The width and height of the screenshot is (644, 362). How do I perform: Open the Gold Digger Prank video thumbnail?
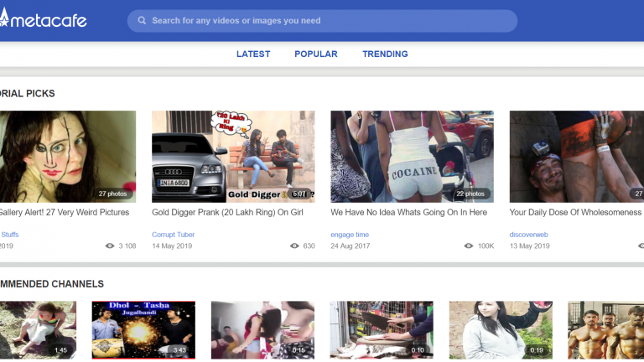point(233,157)
